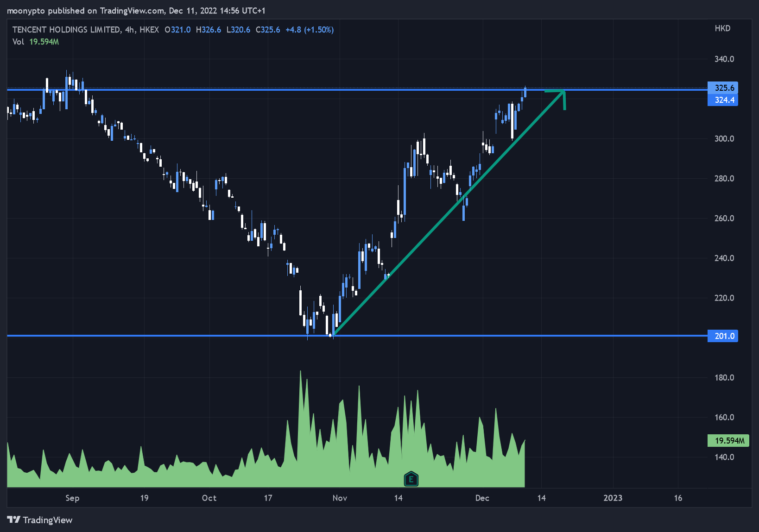This screenshot has width=759, height=532.
Task: Click the 300.0 price axis label
Action: [x=724, y=139]
